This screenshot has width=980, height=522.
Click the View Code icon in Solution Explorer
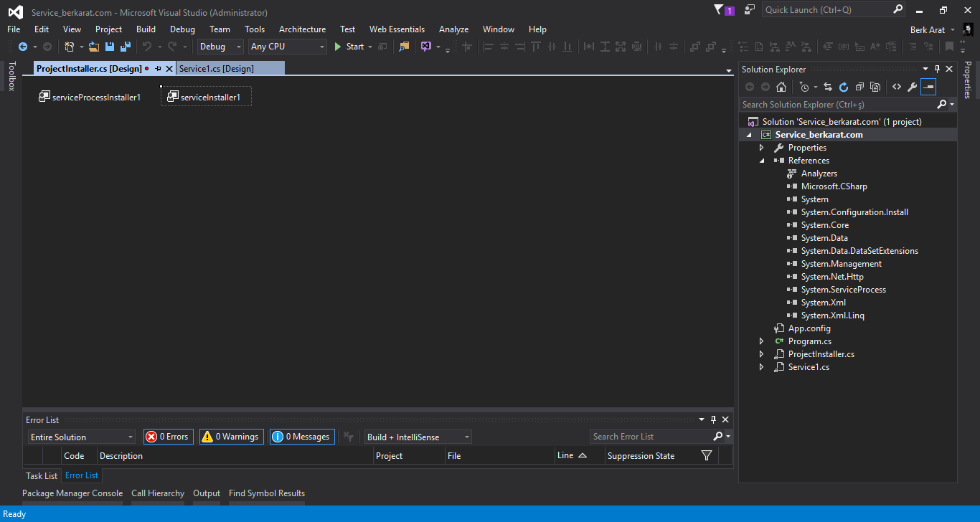[897, 87]
